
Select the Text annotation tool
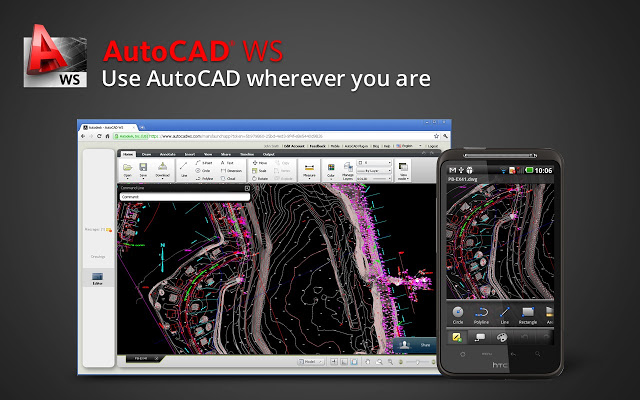(x=227, y=162)
